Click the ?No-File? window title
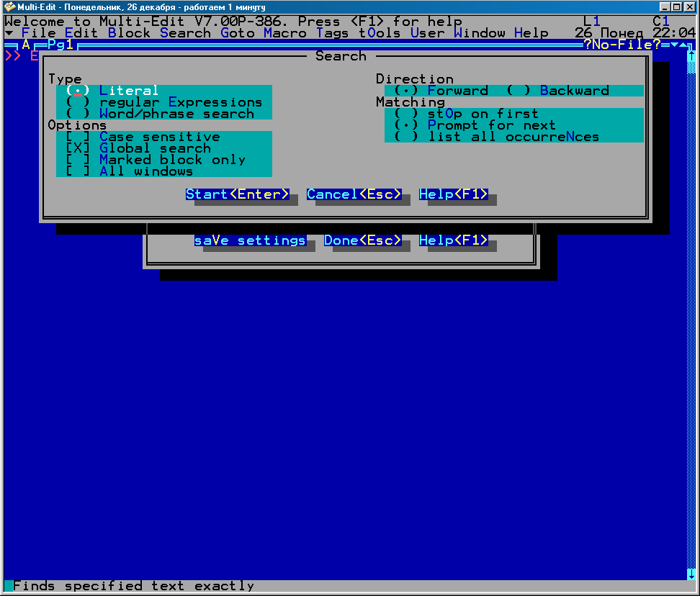 (x=622, y=45)
